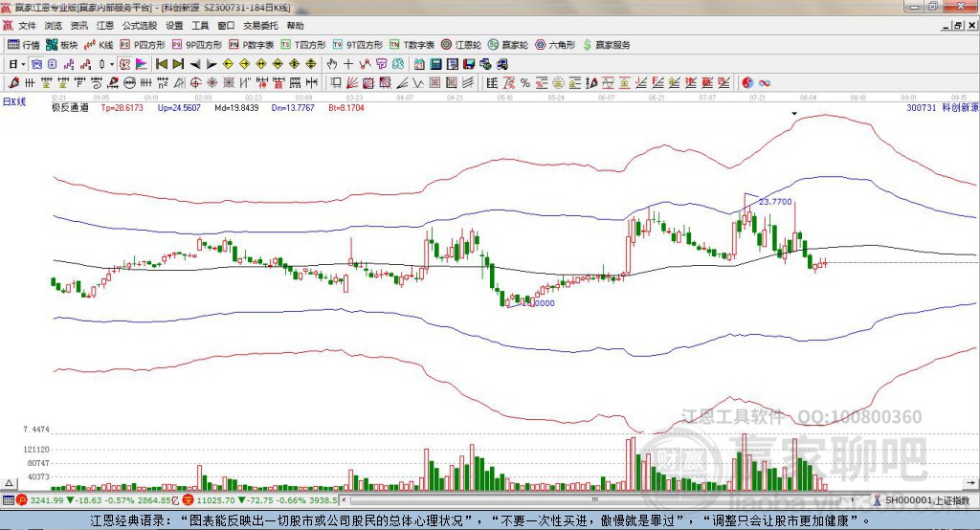Open the calendar icon with 21

pos(419,64)
